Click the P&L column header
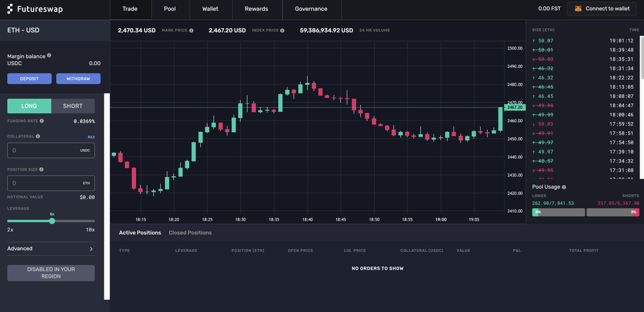This screenshot has height=312, width=644. (516, 250)
